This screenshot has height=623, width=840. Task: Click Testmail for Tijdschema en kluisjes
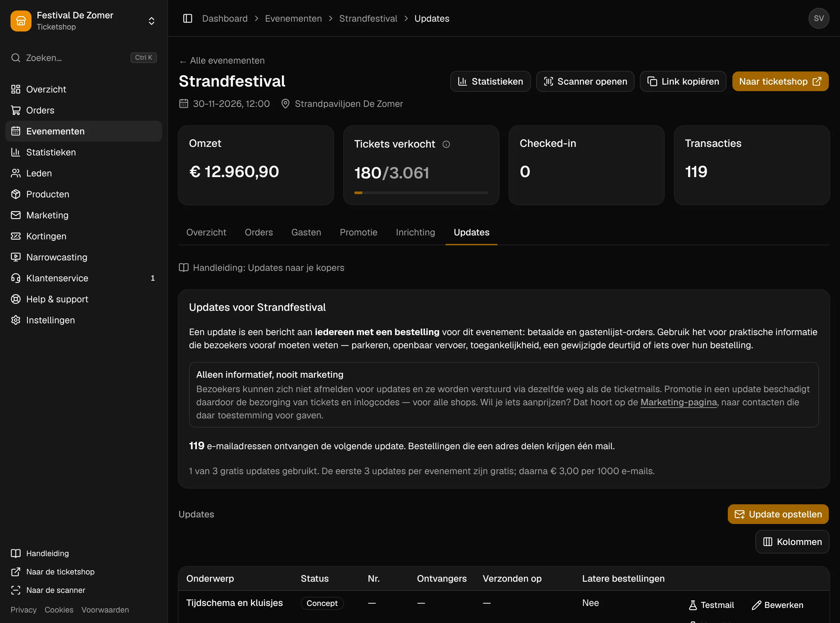(711, 605)
